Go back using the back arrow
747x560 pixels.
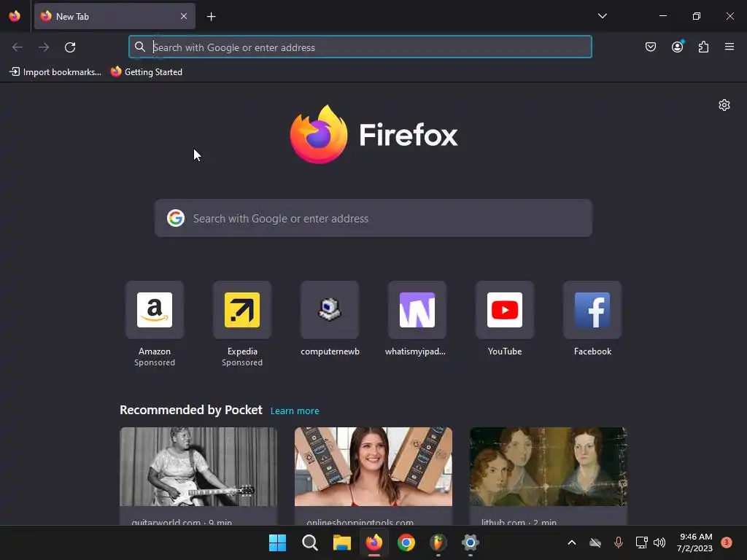point(18,47)
